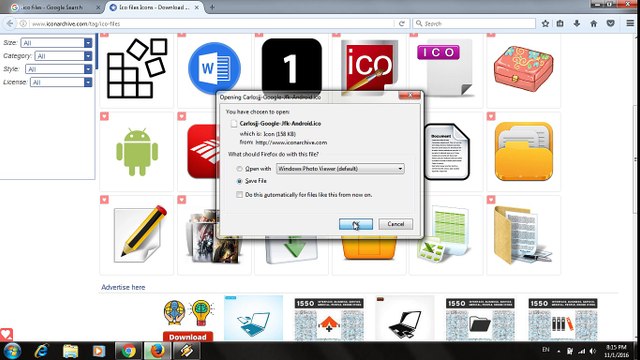640x360 pixels.
Task: Favorite the yellow folder icon heart badge
Action: coord(491,116)
